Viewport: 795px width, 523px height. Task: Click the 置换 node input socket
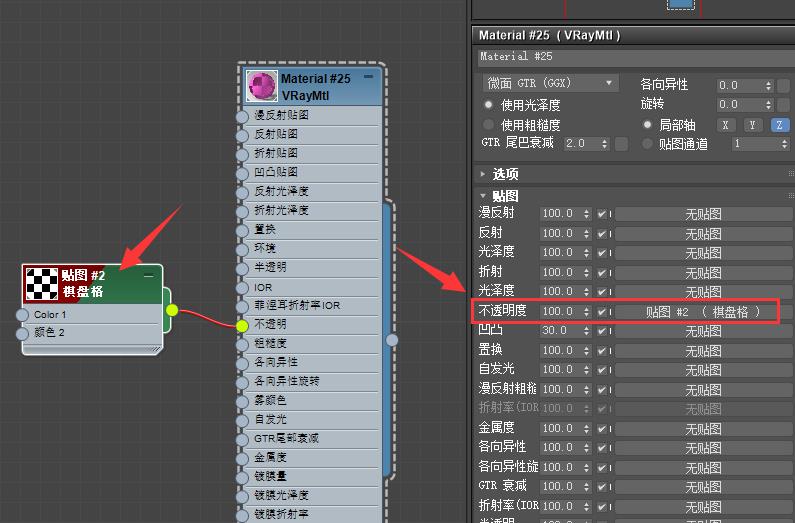[242, 230]
